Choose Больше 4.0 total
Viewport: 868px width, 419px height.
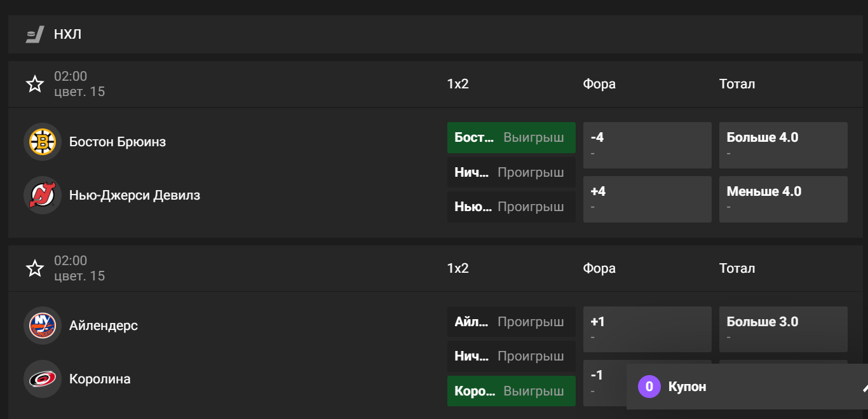[x=783, y=145]
